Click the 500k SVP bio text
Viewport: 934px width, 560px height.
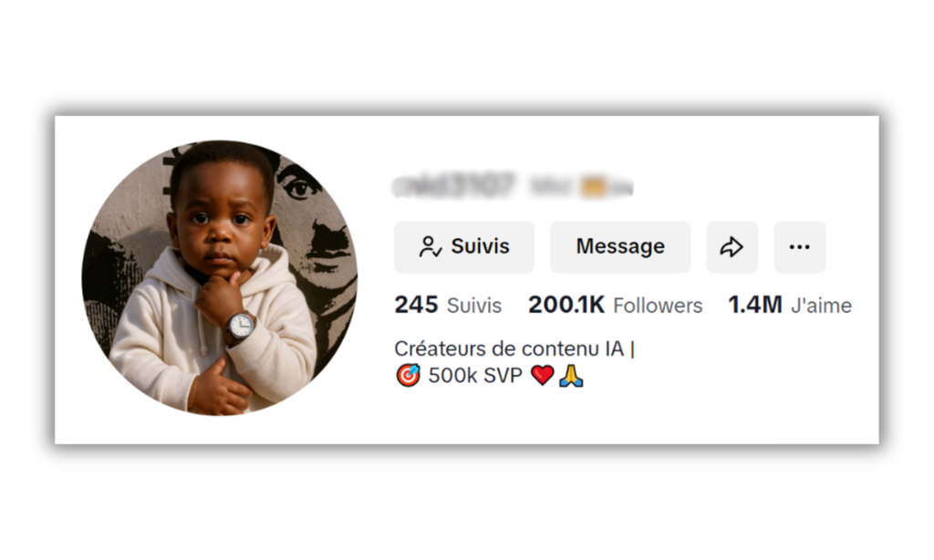pyautogui.click(x=474, y=376)
